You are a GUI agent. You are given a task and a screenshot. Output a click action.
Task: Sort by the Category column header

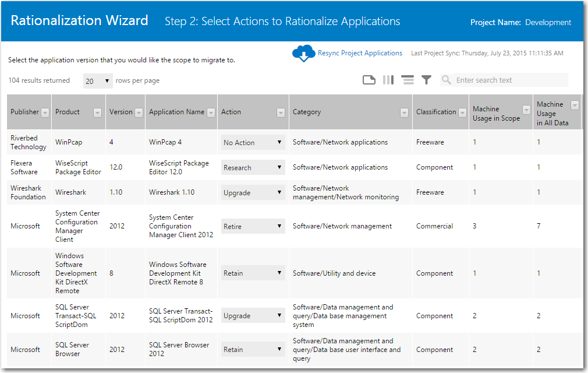coord(307,112)
